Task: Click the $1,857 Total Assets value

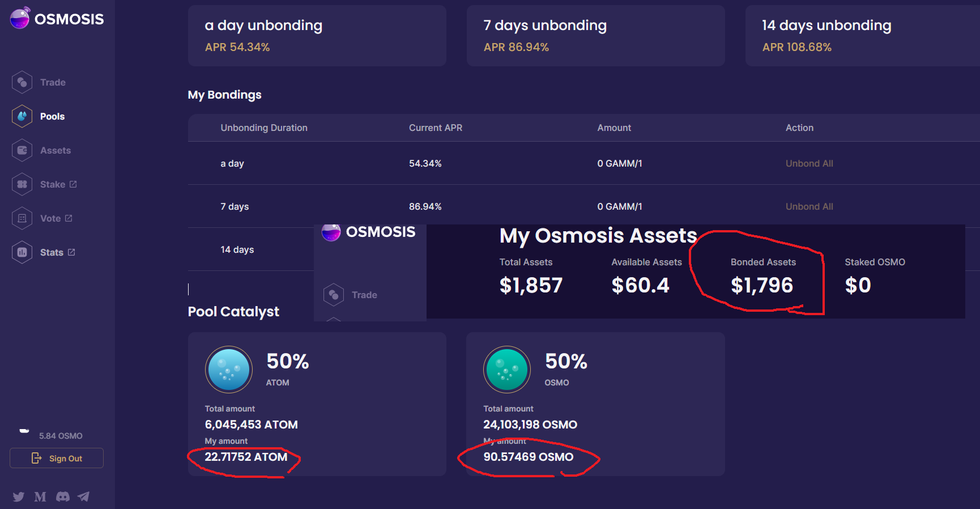Action: coord(531,285)
